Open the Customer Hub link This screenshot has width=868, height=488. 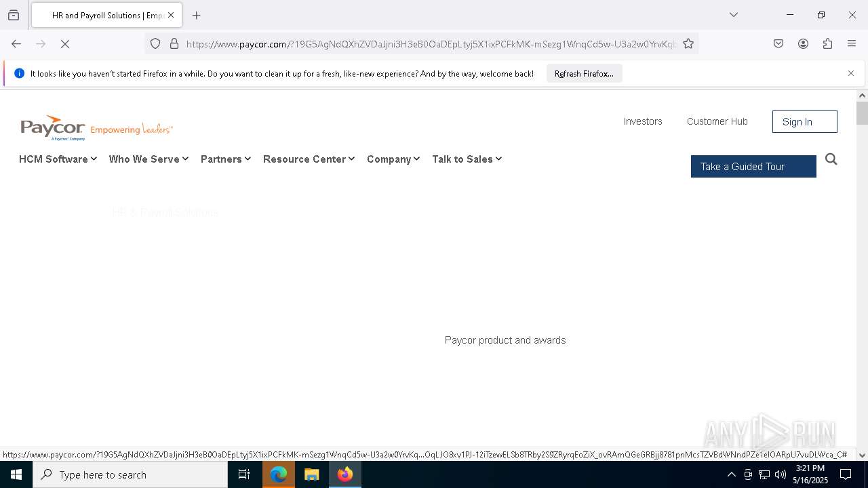pos(717,121)
